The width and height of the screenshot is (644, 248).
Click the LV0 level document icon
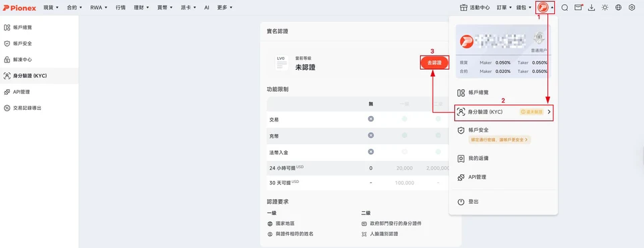point(282,63)
